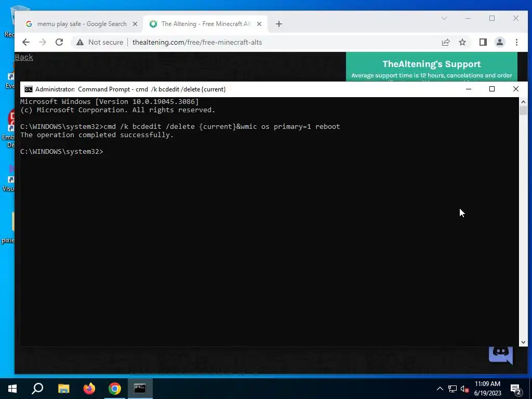Click the Not secure warning icon
The image size is (532, 399).
click(79, 42)
